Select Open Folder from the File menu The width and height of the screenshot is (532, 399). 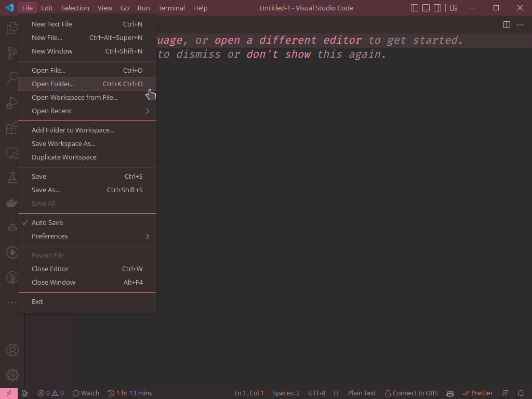tap(52, 84)
